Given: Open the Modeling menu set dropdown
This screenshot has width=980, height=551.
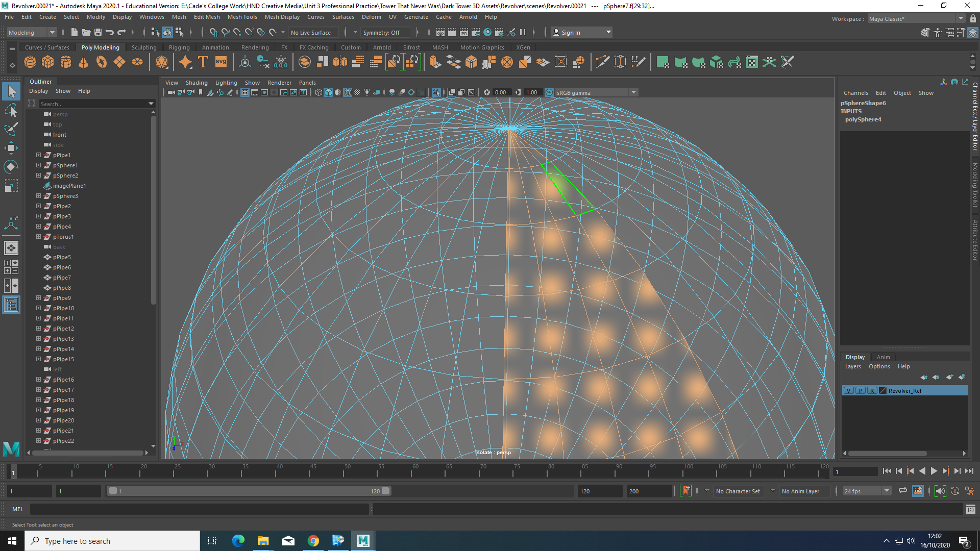Looking at the screenshot, I should click(x=32, y=32).
